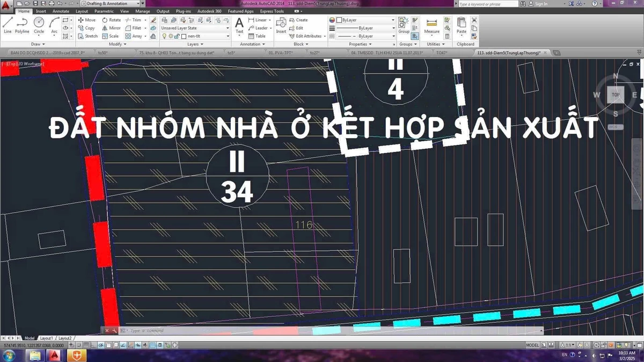Switch to 01. PVA-TPT drawing tab

click(282, 53)
